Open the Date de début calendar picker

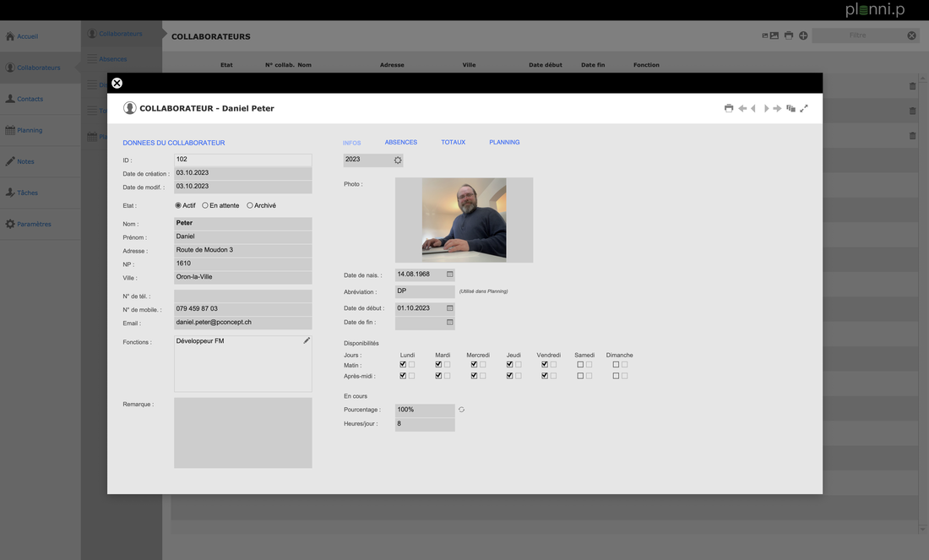449,308
